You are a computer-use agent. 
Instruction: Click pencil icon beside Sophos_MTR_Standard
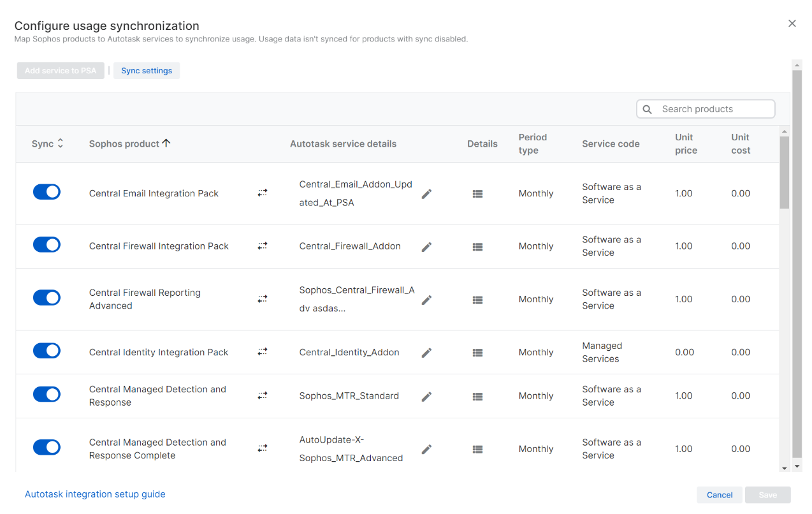pos(426,397)
